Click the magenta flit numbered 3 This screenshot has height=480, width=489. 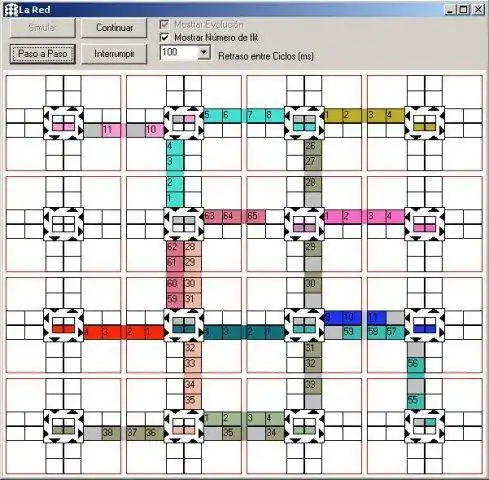[377, 216]
